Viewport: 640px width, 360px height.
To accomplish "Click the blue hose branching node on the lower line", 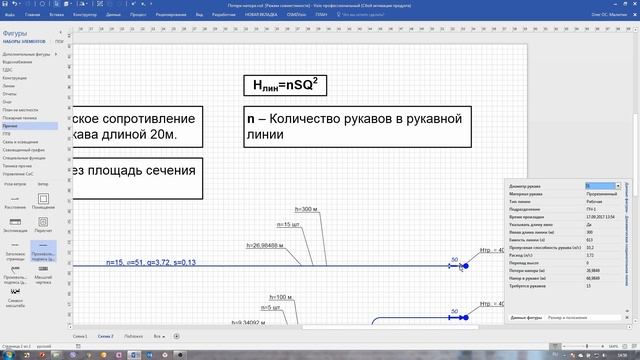I will coord(466,318).
